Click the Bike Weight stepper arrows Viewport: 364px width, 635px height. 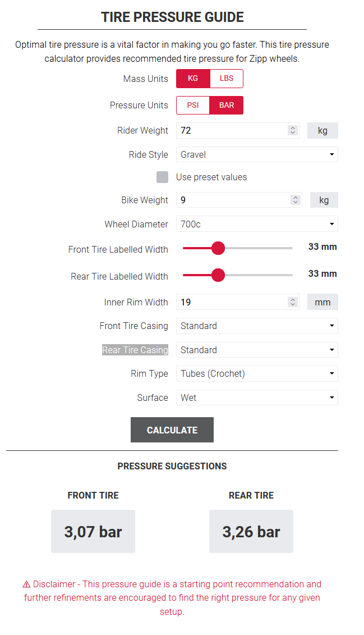click(296, 200)
